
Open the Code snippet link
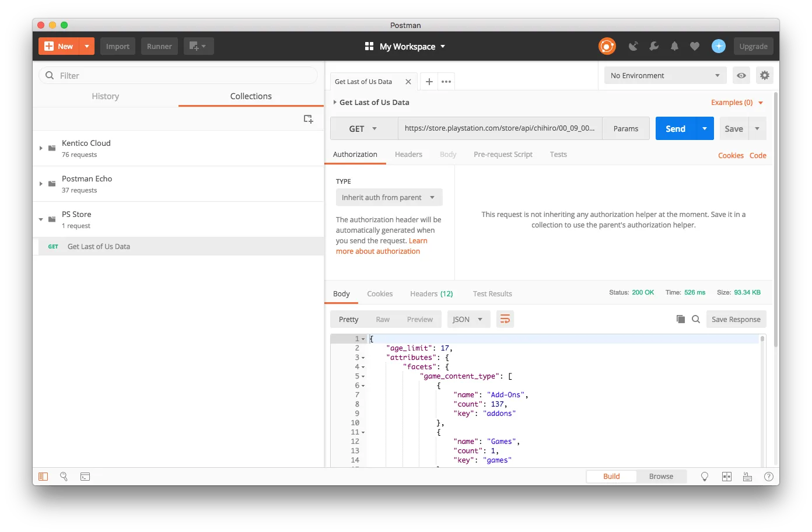pos(758,155)
